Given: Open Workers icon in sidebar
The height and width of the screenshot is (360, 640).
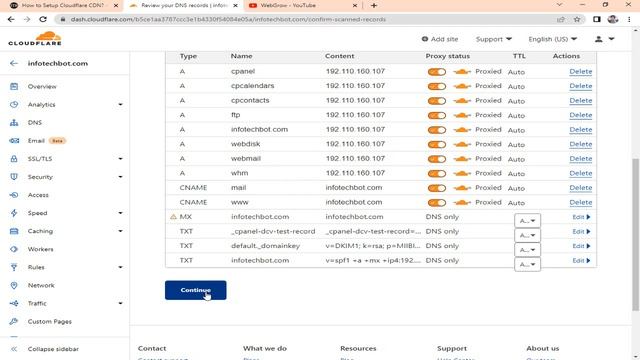Looking at the screenshot, I should pos(14,249).
